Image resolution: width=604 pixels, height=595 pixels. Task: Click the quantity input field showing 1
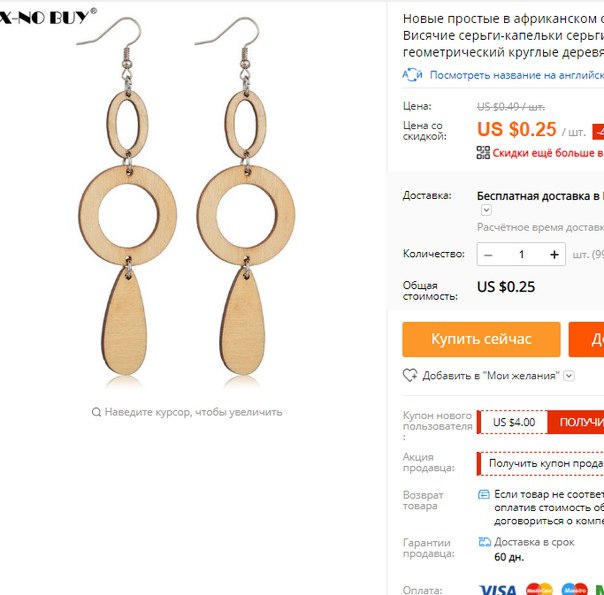point(521,255)
